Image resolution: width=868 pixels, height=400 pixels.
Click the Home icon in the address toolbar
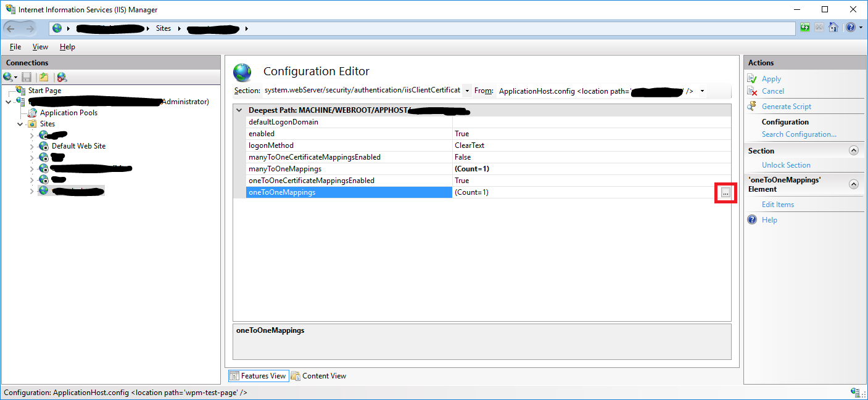point(833,28)
